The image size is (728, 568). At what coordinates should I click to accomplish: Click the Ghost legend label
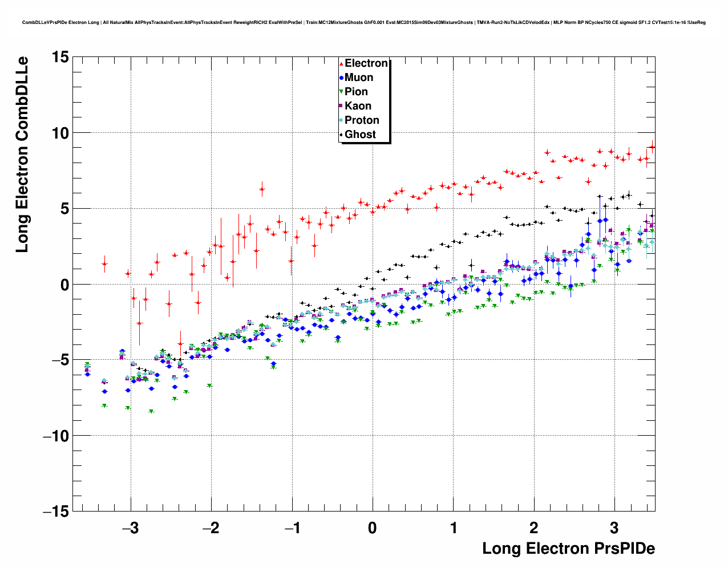tap(360, 135)
